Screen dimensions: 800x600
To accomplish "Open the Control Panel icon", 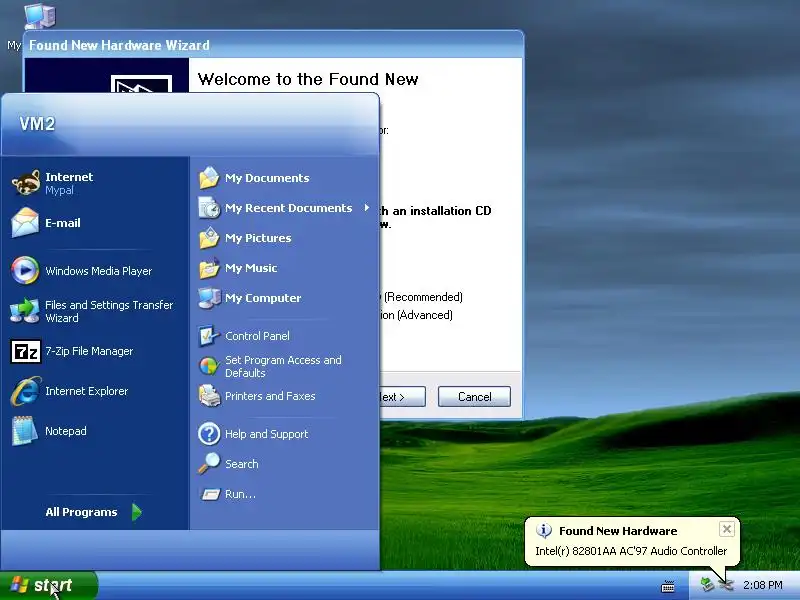I will point(209,336).
